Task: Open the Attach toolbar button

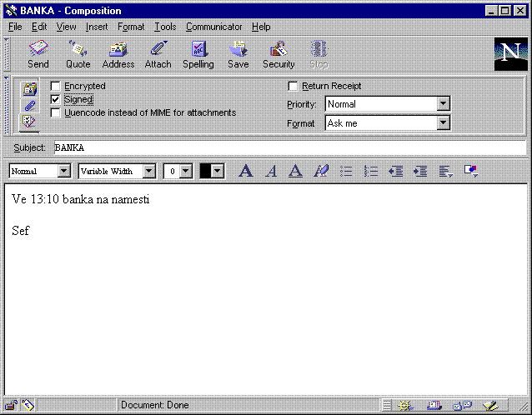Action: [158, 54]
